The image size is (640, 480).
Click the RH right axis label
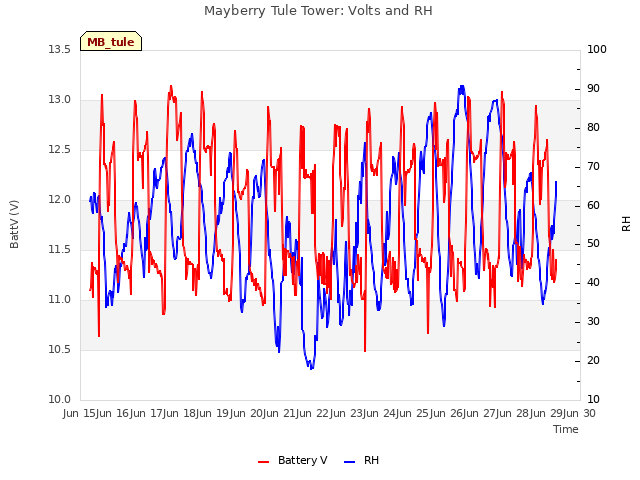[x=626, y=224]
